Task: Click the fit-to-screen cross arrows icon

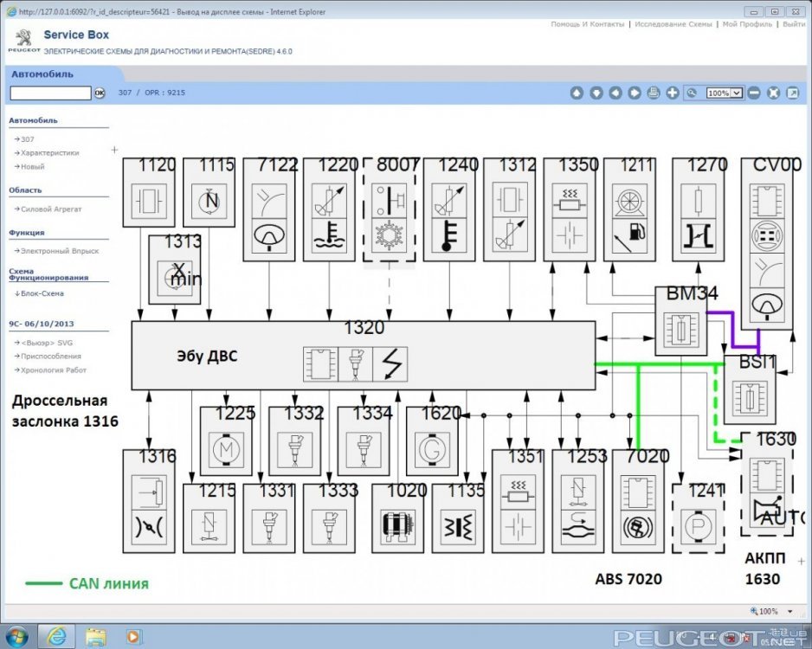Action: (x=773, y=93)
